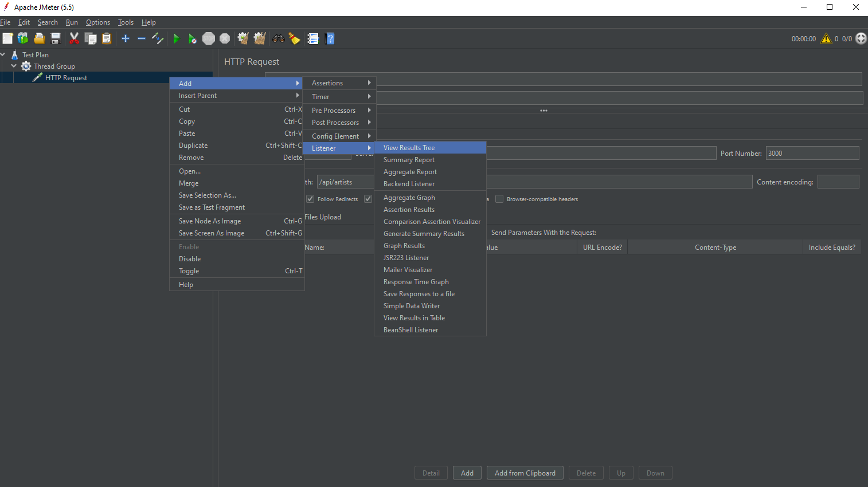This screenshot has width=868, height=487.
Task: Expand the Timer submenu
Action: click(x=339, y=97)
